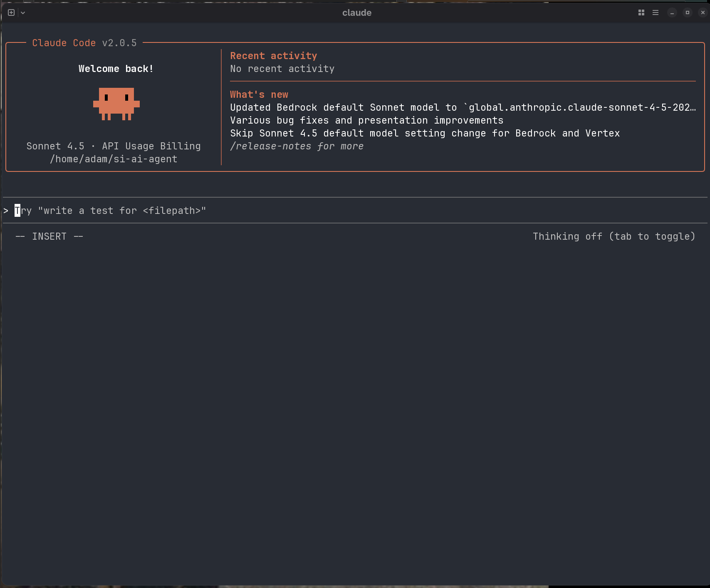This screenshot has height=588, width=710.
Task: Show the tab overview grid
Action: (x=641, y=12)
